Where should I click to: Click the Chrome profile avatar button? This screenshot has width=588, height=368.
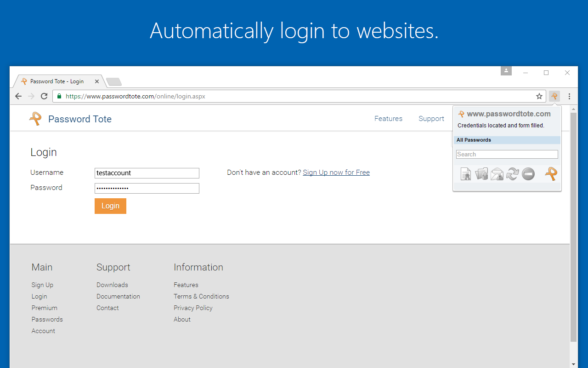tap(506, 71)
